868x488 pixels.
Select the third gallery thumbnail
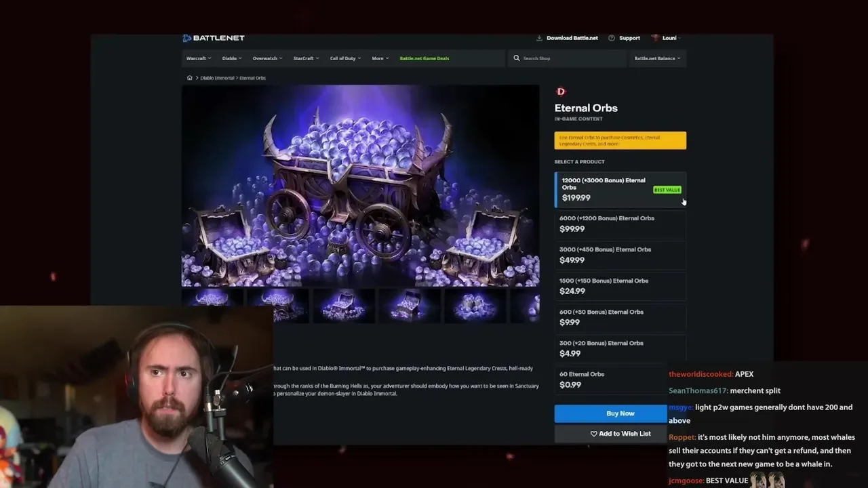point(343,306)
